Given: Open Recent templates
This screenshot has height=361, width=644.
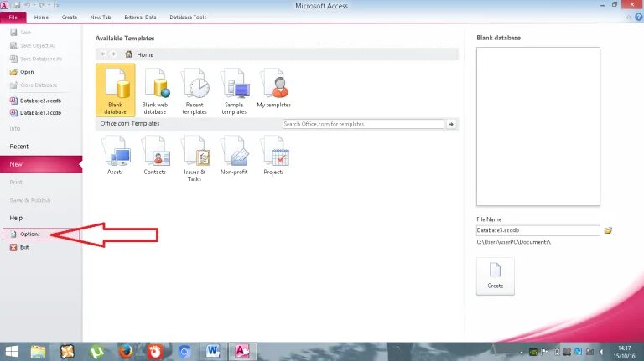Looking at the screenshot, I should [x=195, y=91].
